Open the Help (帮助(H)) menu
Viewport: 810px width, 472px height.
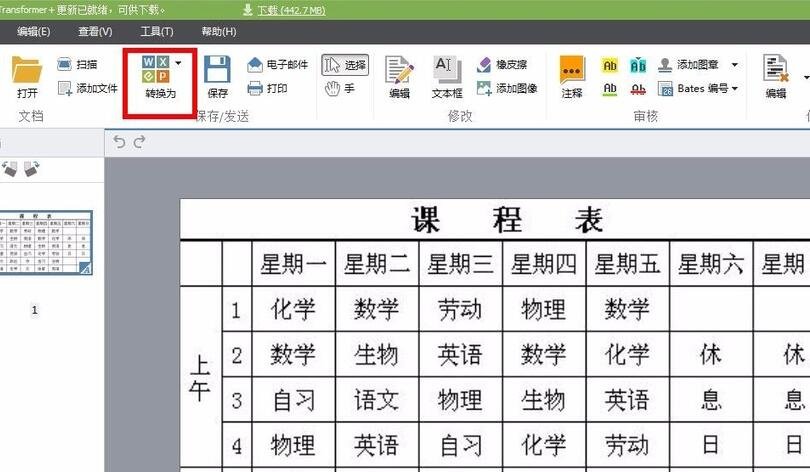click(x=219, y=32)
